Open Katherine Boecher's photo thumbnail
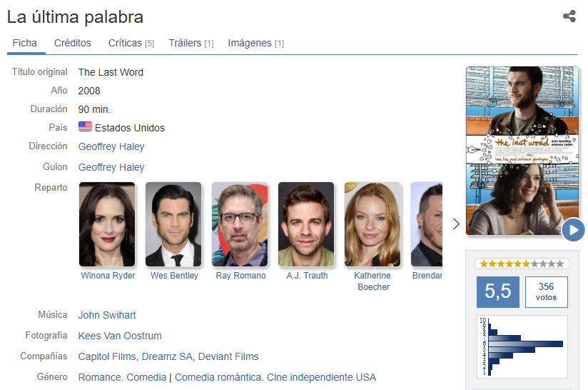Viewport: 588px width, 390px height. [x=372, y=224]
